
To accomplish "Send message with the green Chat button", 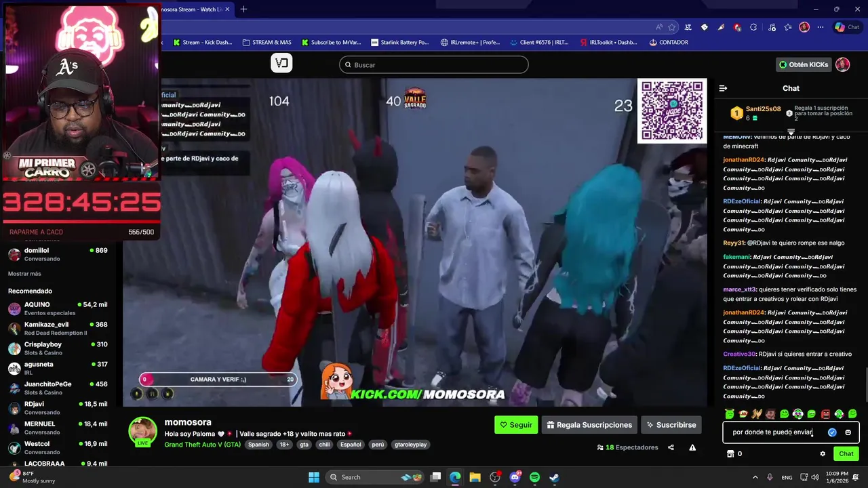I will click(x=846, y=454).
